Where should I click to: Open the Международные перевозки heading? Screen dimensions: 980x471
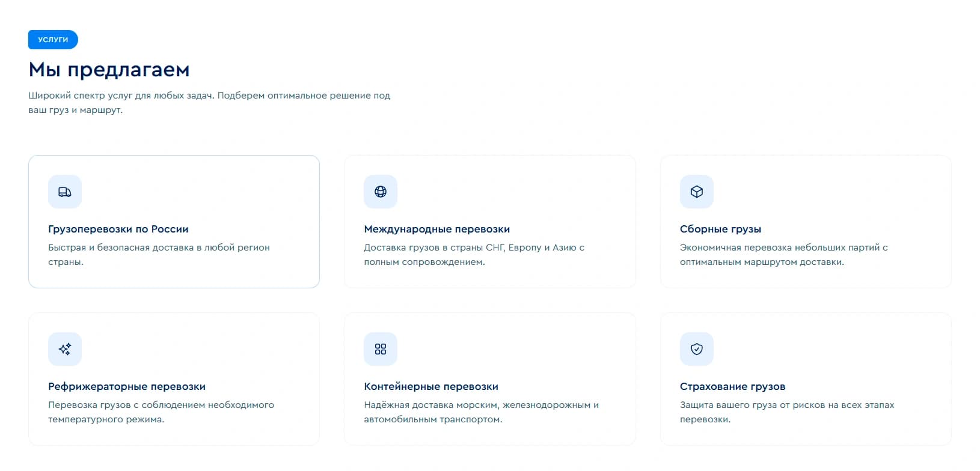437,229
